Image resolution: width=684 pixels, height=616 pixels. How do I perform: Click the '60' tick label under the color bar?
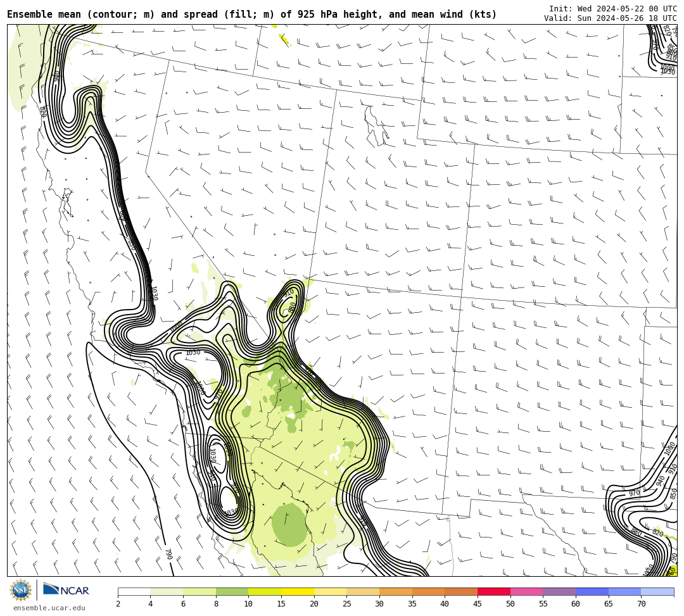576,604
